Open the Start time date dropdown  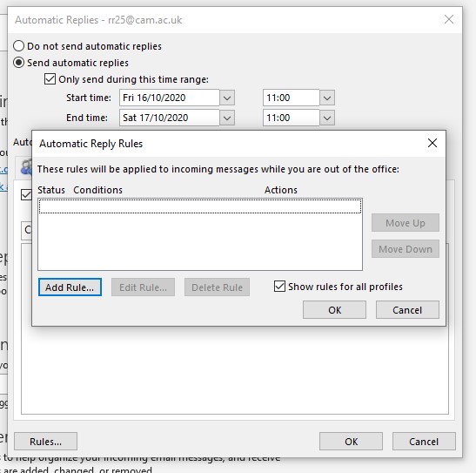click(x=227, y=98)
